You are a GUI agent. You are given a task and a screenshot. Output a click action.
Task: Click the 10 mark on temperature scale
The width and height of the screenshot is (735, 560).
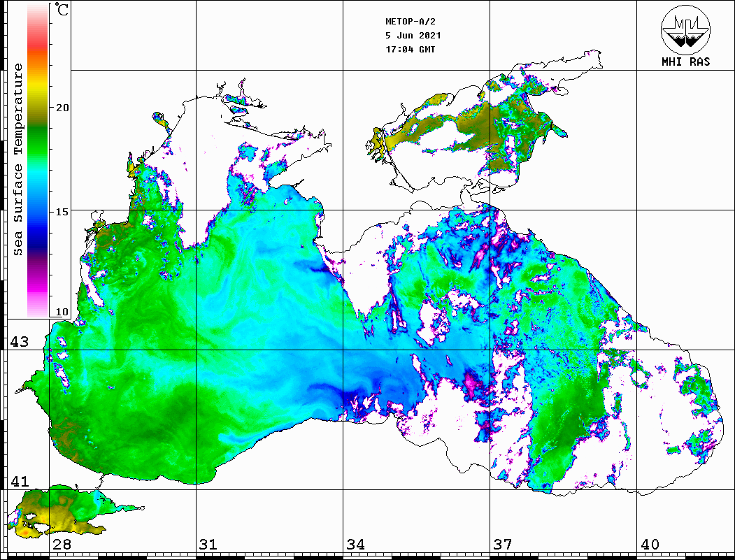(x=62, y=312)
